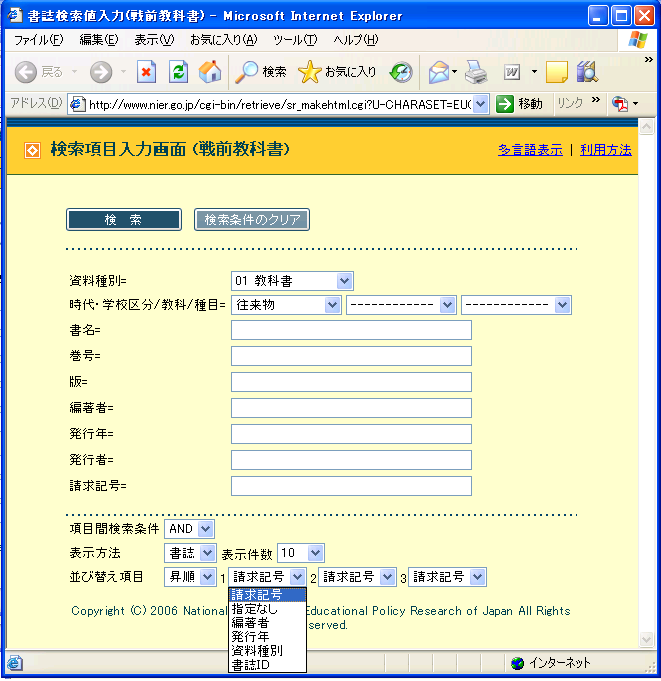Expand the Links (リンク) overflow chevron
Image resolution: width=661 pixels, height=681 pixels.
click(596, 100)
